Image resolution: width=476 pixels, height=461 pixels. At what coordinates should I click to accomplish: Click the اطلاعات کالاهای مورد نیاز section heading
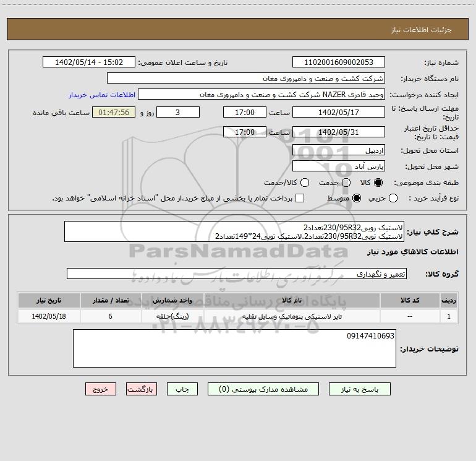pos(412,252)
